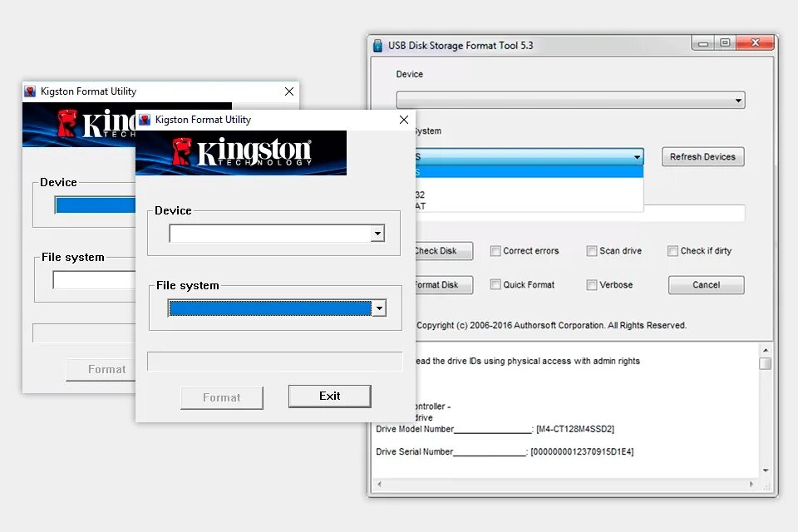The width and height of the screenshot is (798, 532).
Task: Click File system field in back Kingston window
Action: tap(94, 280)
